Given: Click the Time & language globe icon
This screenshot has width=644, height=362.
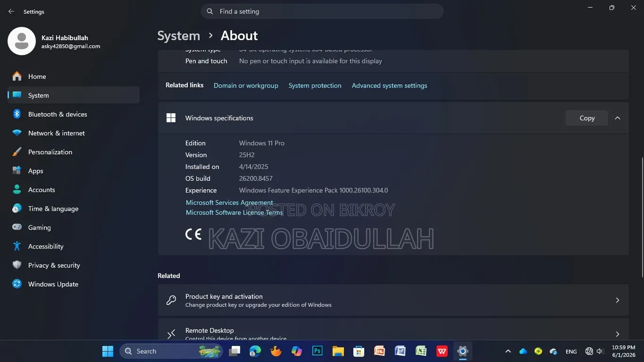Looking at the screenshot, I should [17, 209].
